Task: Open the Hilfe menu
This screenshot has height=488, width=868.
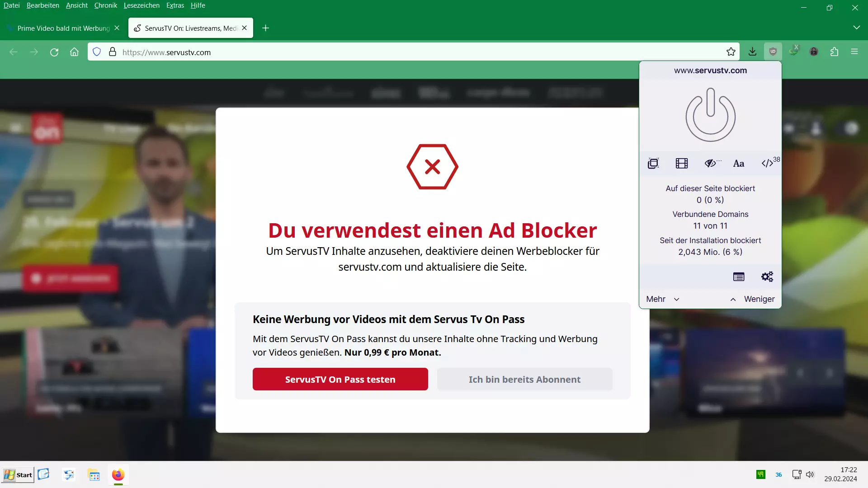Action: click(198, 5)
